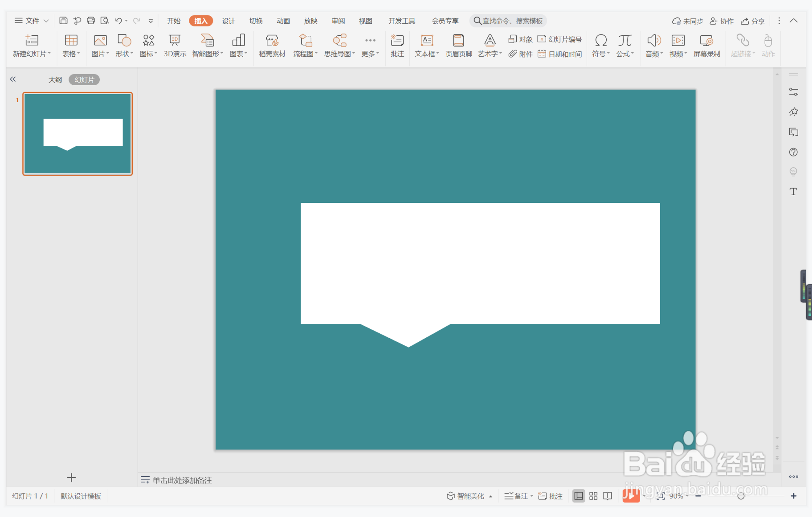Expand the 文件 menu dropdown arrow

pyautogui.click(x=46, y=21)
